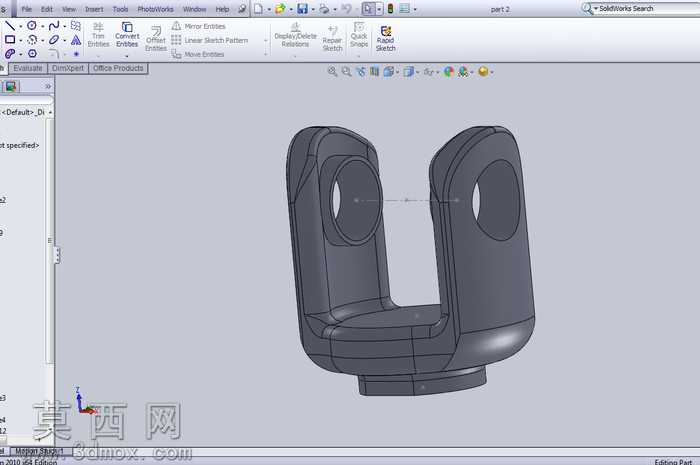Open the Motion Study 1 tab
This screenshot has width=700, height=465.
click(x=39, y=451)
